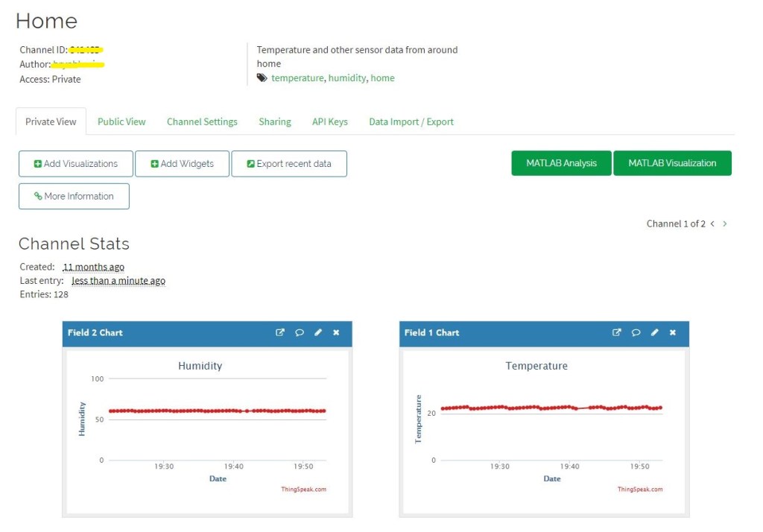Open Field 2 Chart in new window icon
The image size is (763, 532).
point(280,333)
